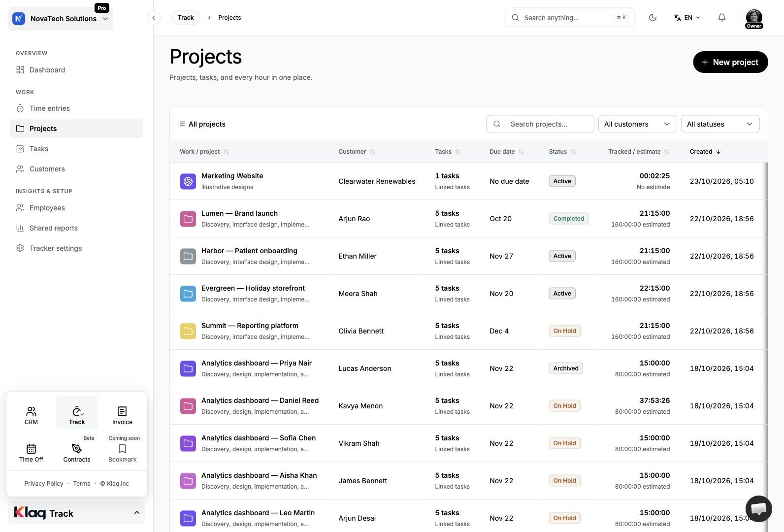Open Time entries in the sidebar
This screenshot has width=784, height=532.
click(x=76, y=108)
